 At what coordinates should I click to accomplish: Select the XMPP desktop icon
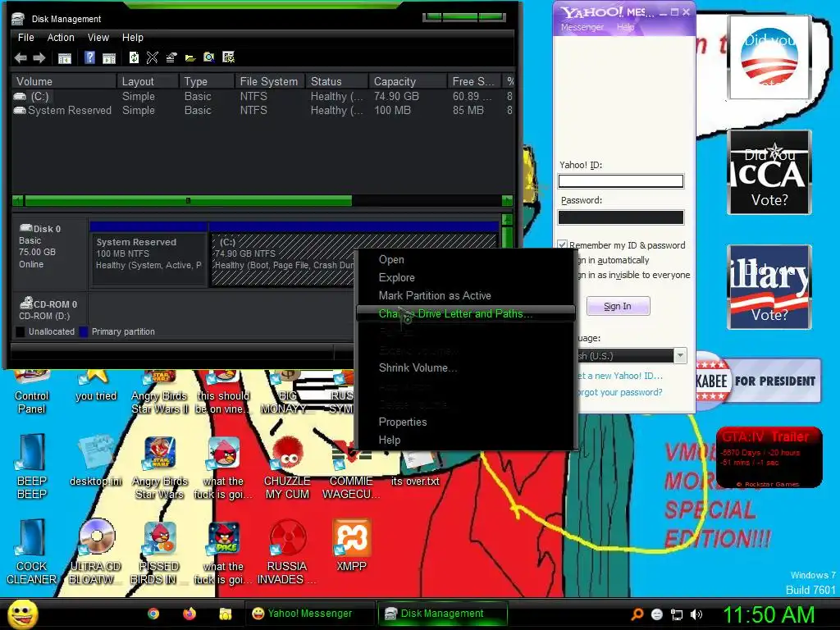(x=351, y=546)
